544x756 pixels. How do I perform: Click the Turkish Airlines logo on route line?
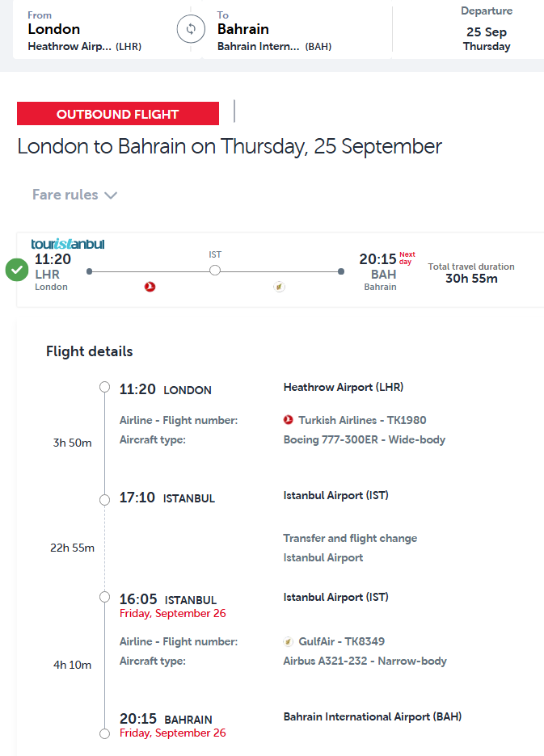[150, 287]
